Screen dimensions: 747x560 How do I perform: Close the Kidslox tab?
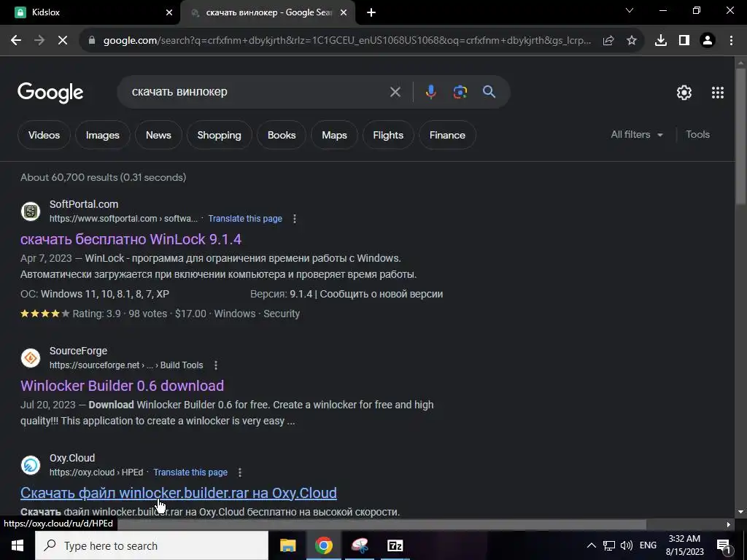pos(169,12)
